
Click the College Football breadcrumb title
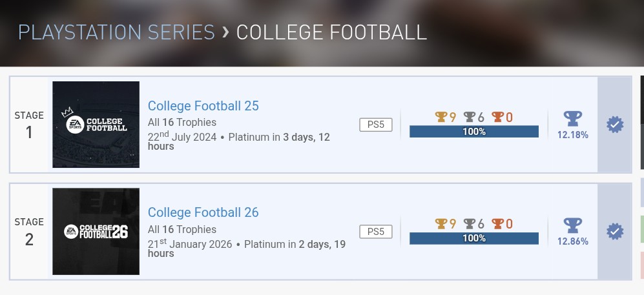(331, 32)
